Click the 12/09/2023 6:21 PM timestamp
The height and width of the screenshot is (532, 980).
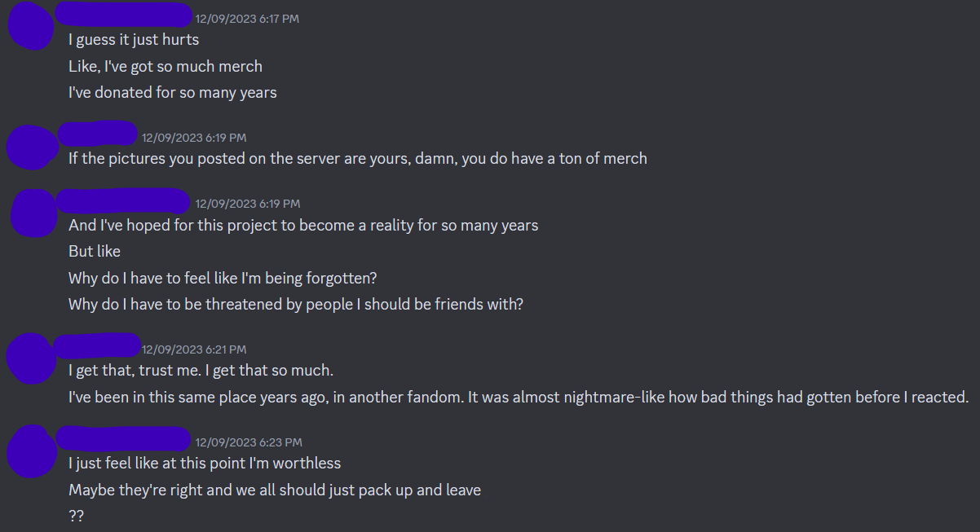tap(194, 350)
